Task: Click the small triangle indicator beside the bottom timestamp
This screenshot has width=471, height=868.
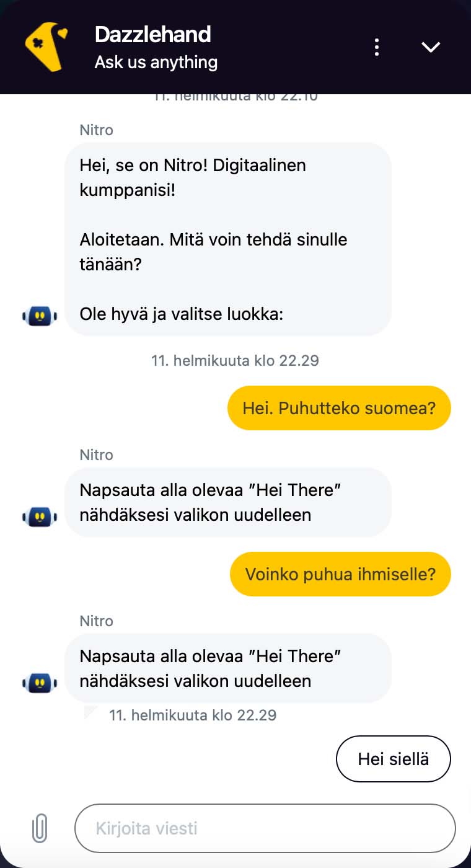Action: (x=90, y=712)
